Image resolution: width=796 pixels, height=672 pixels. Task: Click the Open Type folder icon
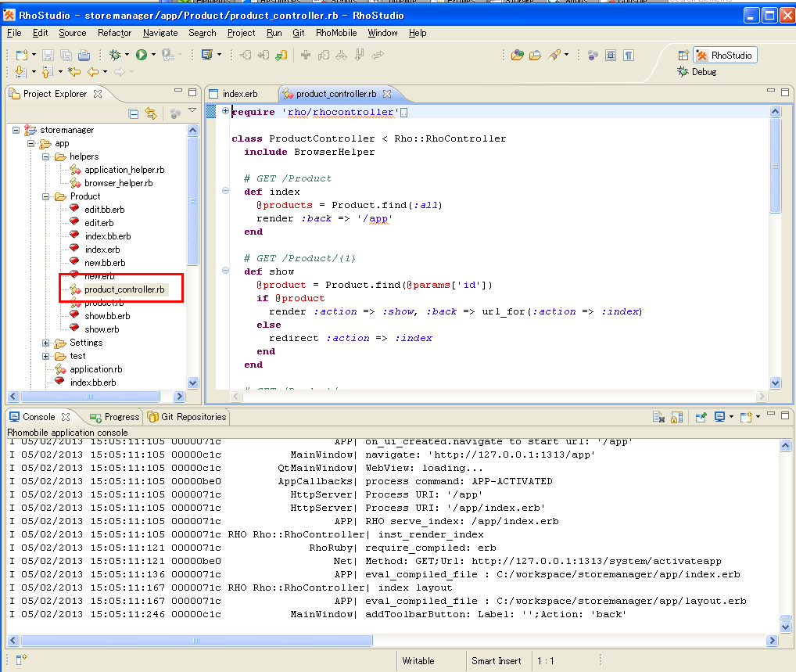[x=518, y=55]
